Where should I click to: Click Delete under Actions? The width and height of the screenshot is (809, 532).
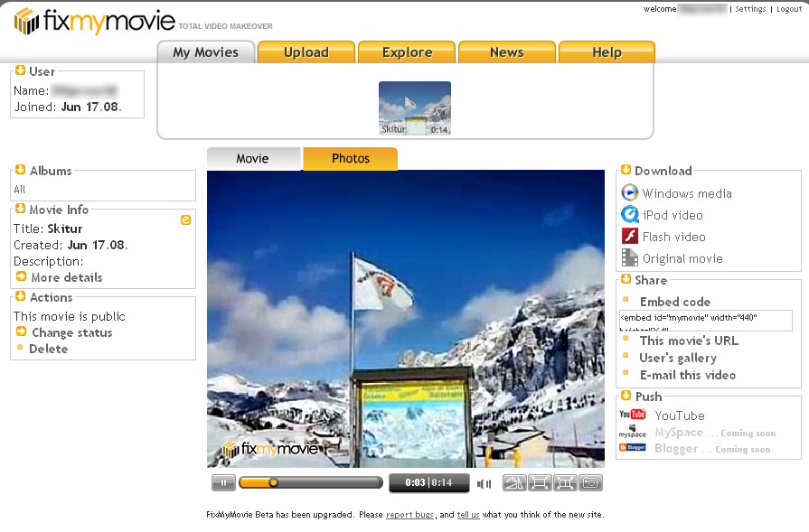point(48,349)
